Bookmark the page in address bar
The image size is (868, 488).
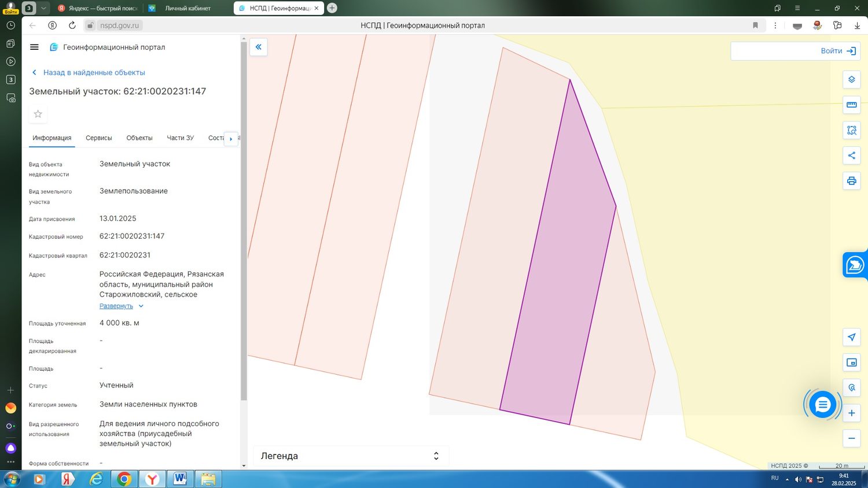tap(755, 25)
